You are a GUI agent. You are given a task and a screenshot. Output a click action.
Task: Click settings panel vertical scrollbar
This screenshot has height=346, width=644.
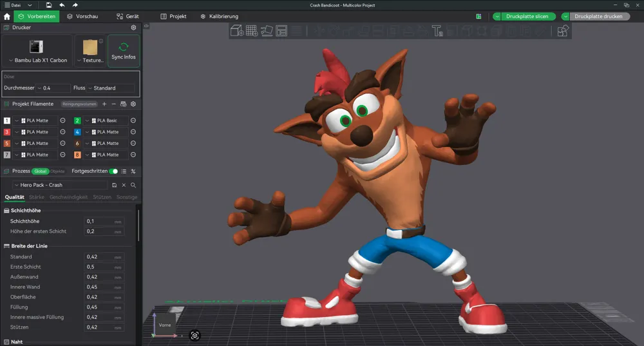pos(139,226)
